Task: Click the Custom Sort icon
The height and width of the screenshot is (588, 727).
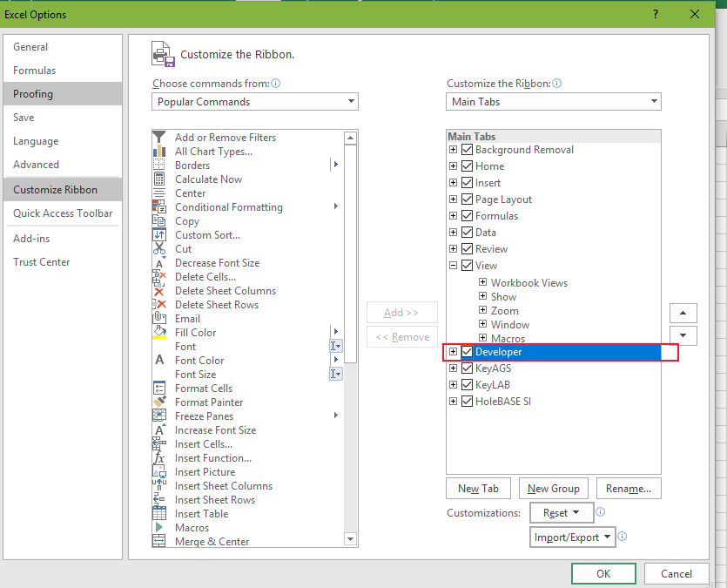Action: pos(159,234)
